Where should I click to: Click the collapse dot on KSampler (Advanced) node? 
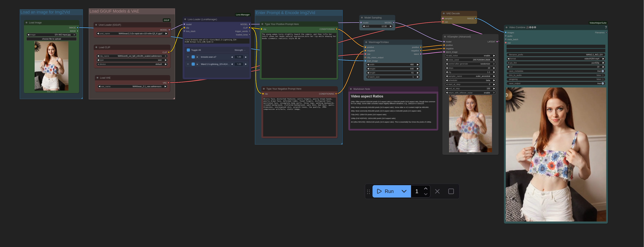pos(445,37)
